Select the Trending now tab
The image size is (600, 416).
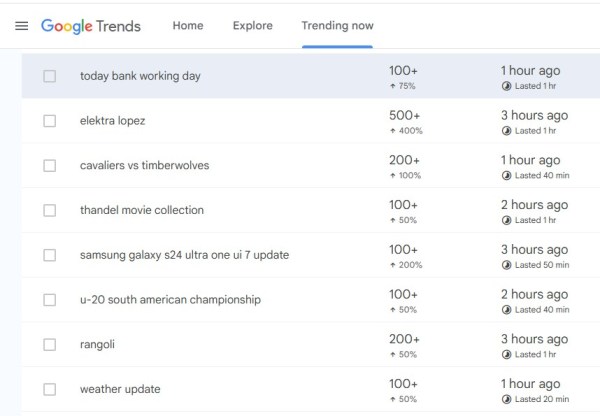(337, 26)
